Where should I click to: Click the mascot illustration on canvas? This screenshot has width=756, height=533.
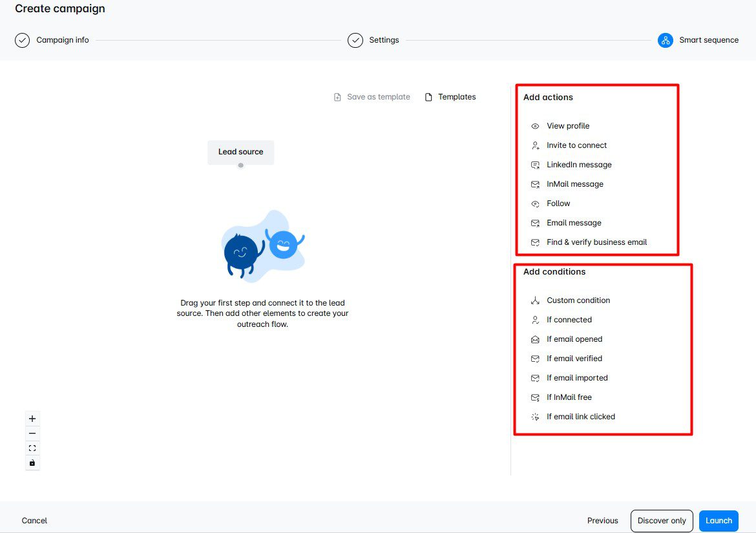[263, 246]
